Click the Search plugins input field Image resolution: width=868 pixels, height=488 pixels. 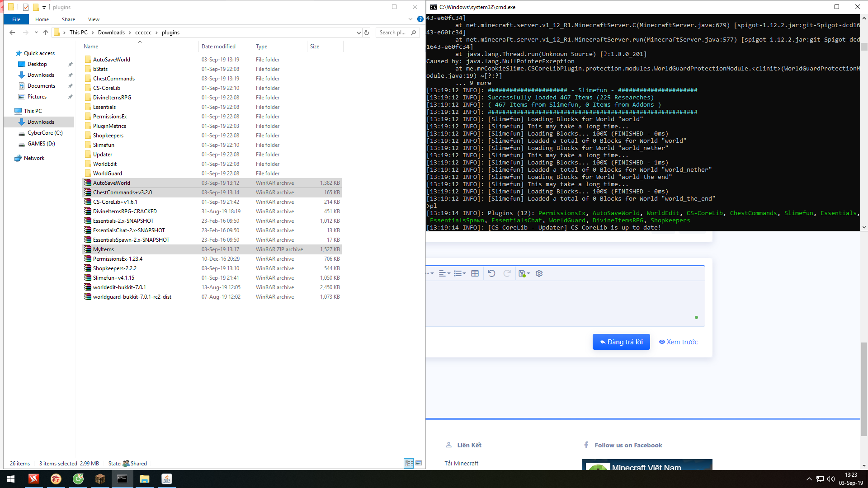pos(393,33)
